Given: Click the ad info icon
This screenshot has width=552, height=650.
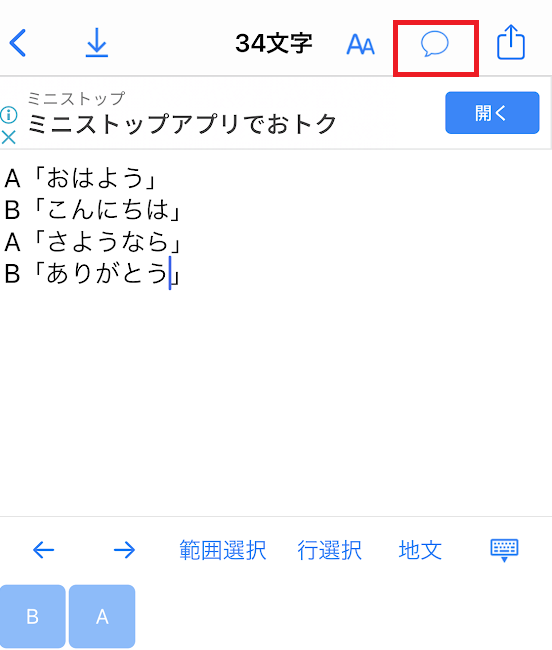Looking at the screenshot, I should (9, 115).
